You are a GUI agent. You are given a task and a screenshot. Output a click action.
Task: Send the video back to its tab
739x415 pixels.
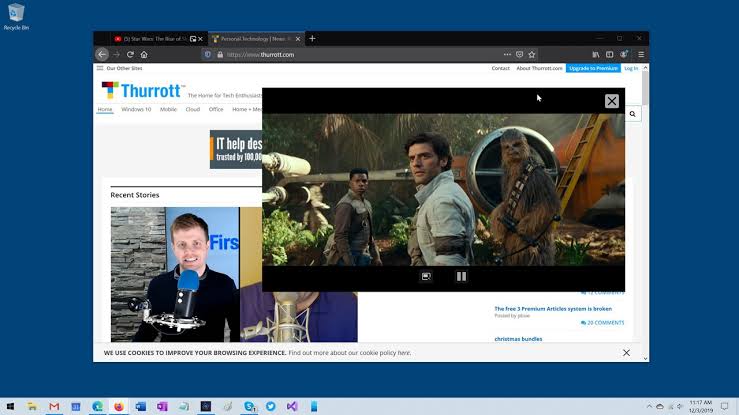426,277
